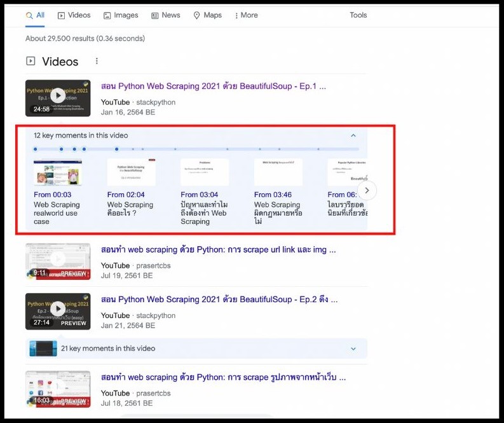Screen dimensions: 504x423
Task: Jump to key moment From 03:04
Action: tap(200, 195)
